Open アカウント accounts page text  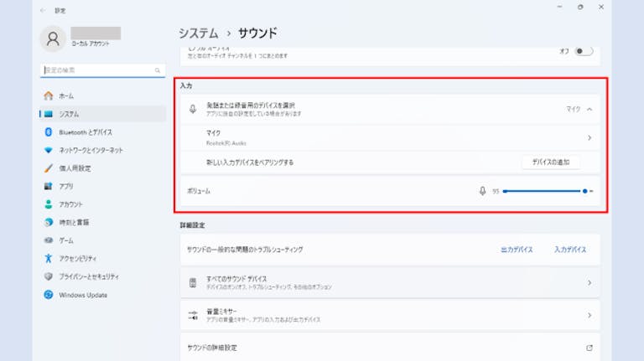point(70,204)
